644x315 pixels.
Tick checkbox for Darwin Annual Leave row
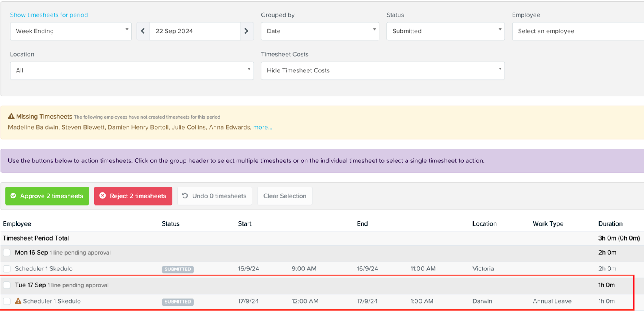point(7,301)
